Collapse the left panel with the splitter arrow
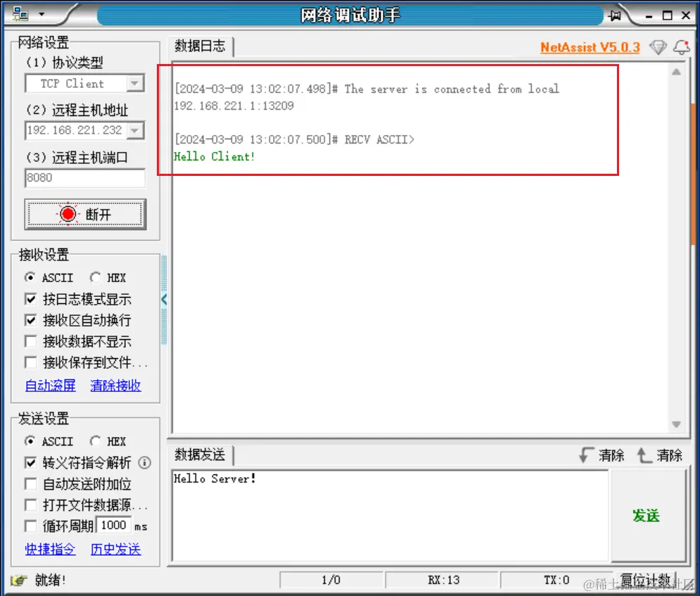 [x=164, y=299]
